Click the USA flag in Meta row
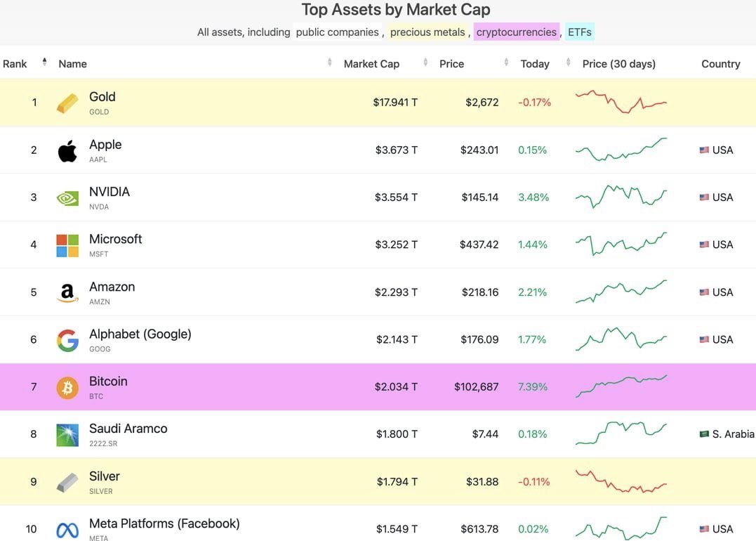756x541 pixels. pos(704,529)
